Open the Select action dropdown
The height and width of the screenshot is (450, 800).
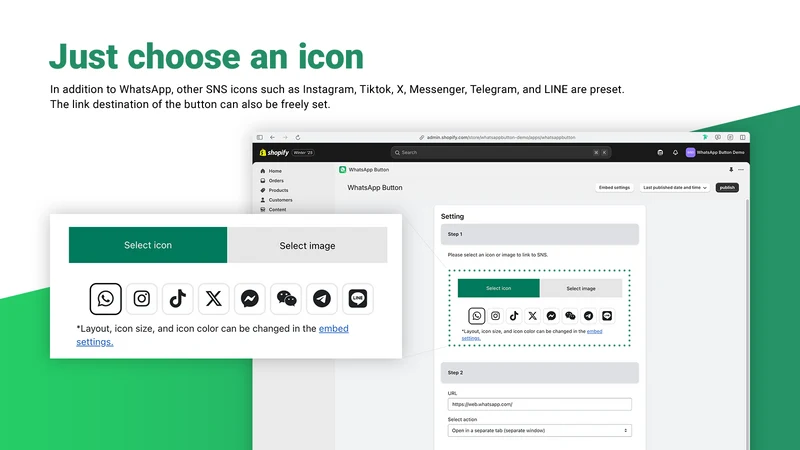[539, 431]
